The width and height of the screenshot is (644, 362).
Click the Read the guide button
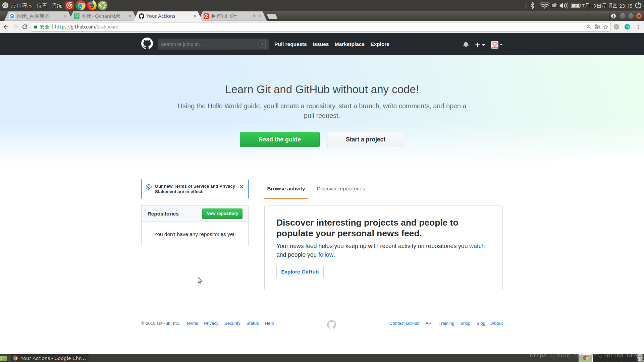coord(280,139)
